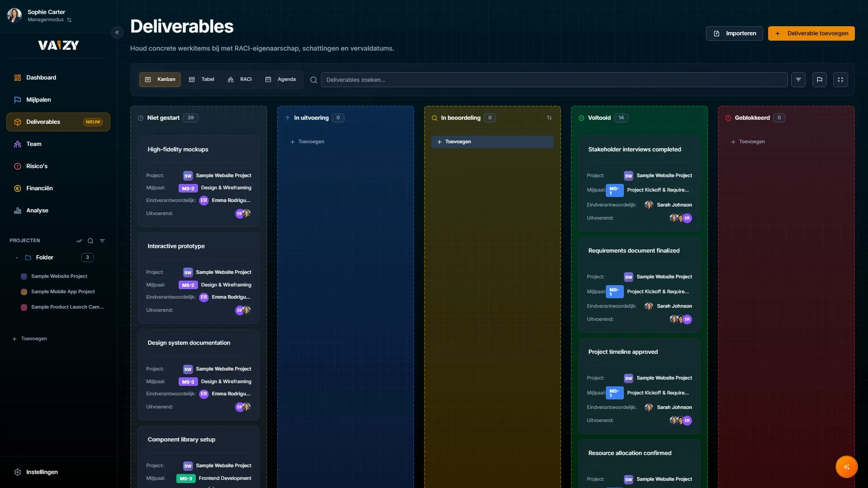The width and height of the screenshot is (868, 488).
Task: Click MS-2 badge on High-fidelity mockups card
Action: [188, 188]
